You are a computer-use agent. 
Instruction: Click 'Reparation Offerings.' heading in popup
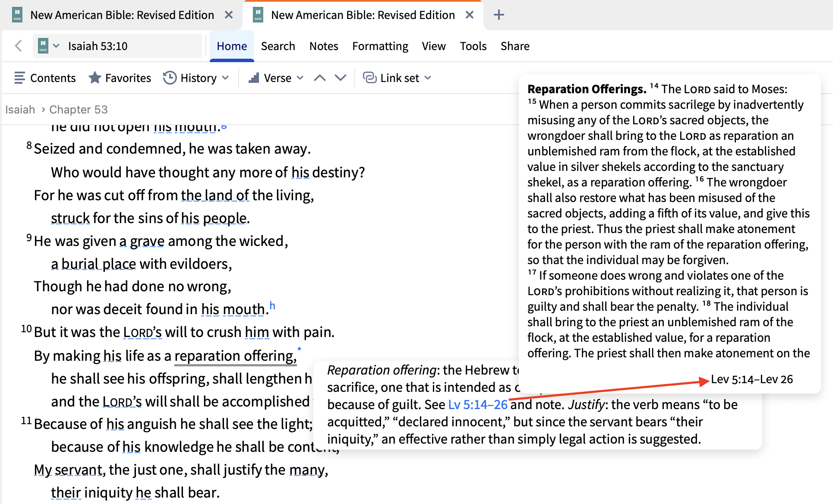(x=587, y=89)
